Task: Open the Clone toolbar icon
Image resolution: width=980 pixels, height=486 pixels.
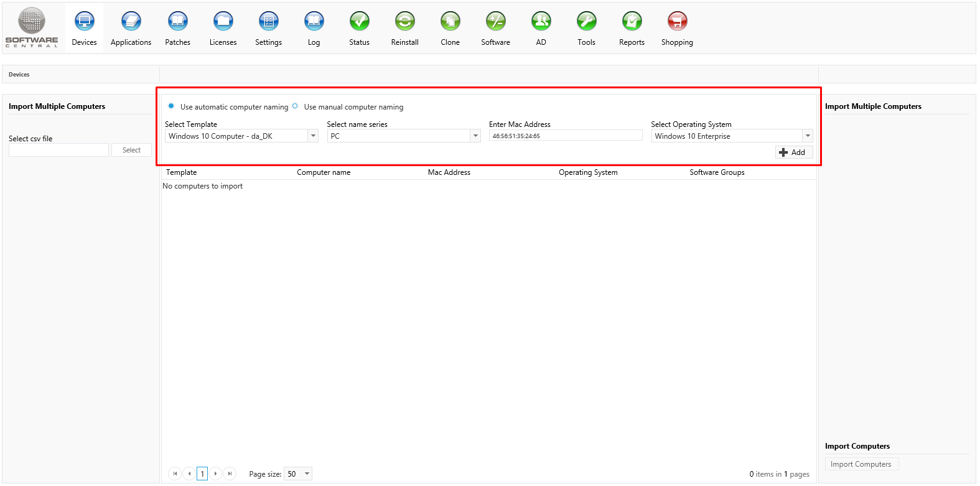Action: (450, 22)
